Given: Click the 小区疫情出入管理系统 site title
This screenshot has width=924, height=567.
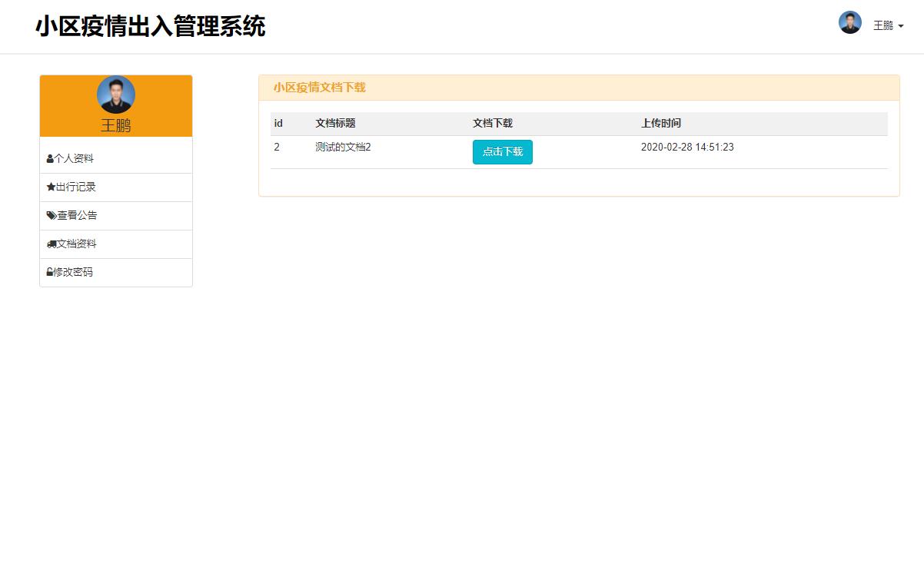Looking at the screenshot, I should click(151, 26).
